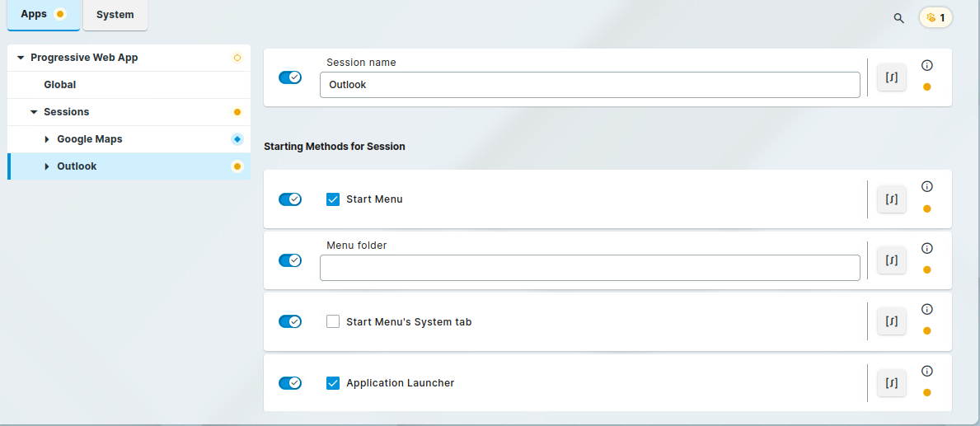Collapse the Sessions tree node
The image size is (980, 426).
(x=34, y=112)
